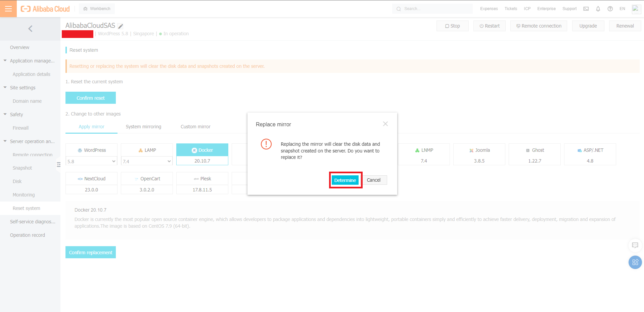Open the Workbench home button
Viewport: 644px width, 312px height.
click(97, 9)
